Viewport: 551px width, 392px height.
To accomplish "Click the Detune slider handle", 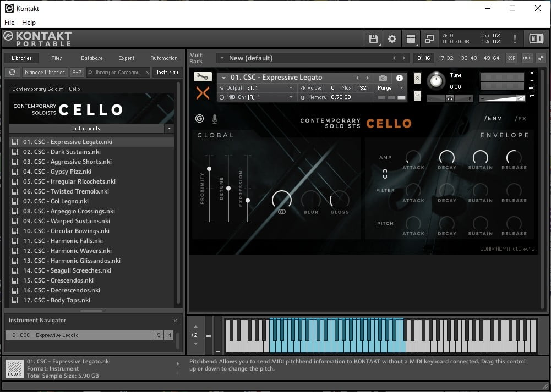I will point(228,189).
